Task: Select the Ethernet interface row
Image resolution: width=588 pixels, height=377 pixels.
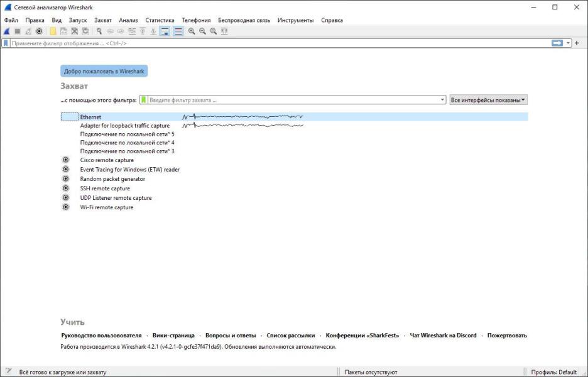Action: 294,117
